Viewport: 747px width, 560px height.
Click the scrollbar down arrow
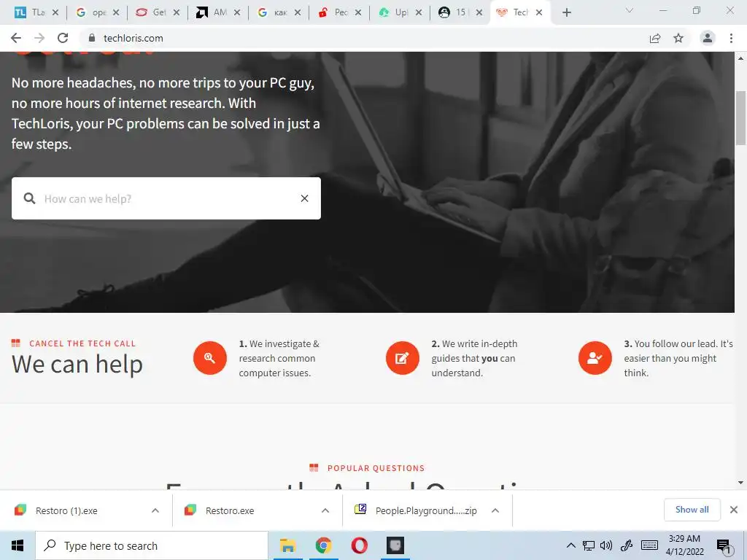click(741, 483)
